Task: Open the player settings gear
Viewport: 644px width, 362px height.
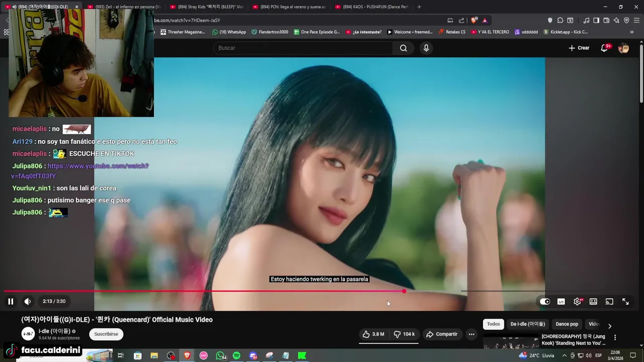Action: click(x=577, y=302)
